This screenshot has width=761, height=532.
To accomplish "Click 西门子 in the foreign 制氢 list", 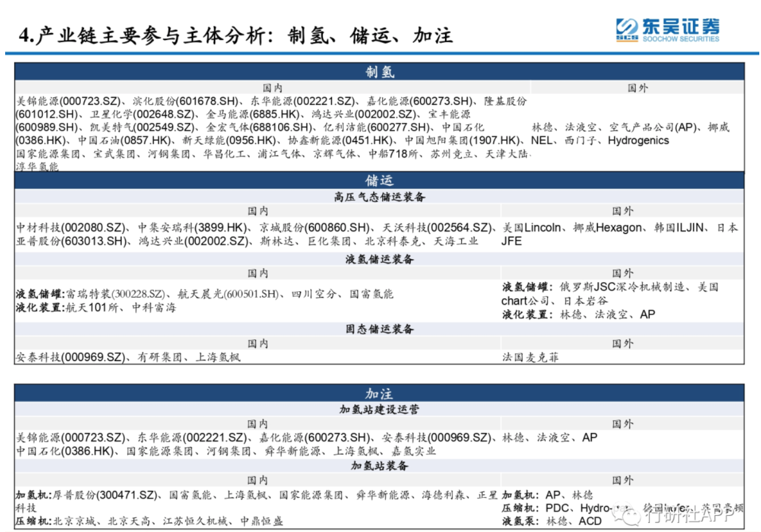I will [x=580, y=141].
